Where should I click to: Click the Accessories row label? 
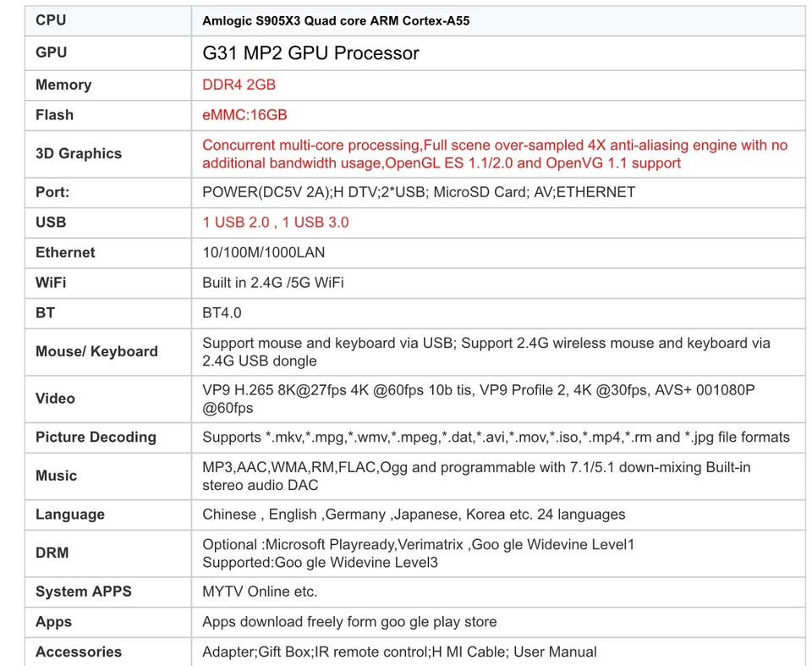tap(79, 652)
